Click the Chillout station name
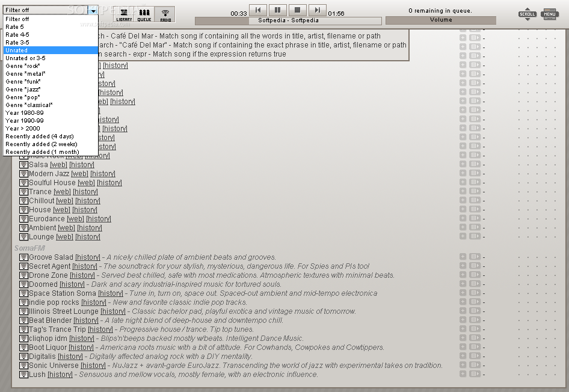569x392 pixels. click(x=42, y=201)
